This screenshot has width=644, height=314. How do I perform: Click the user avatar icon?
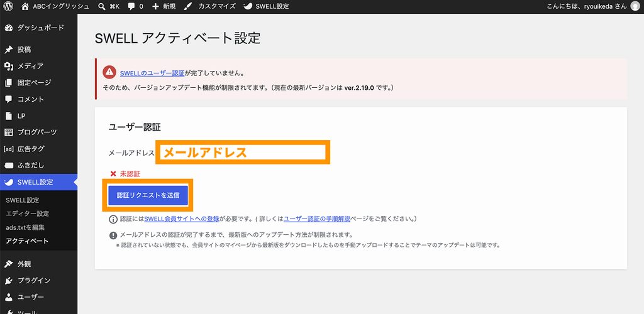click(x=635, y=6)
